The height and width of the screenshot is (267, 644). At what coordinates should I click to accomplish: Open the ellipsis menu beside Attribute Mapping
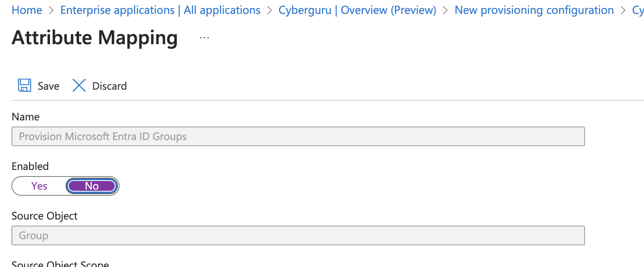tap(204, 38)
